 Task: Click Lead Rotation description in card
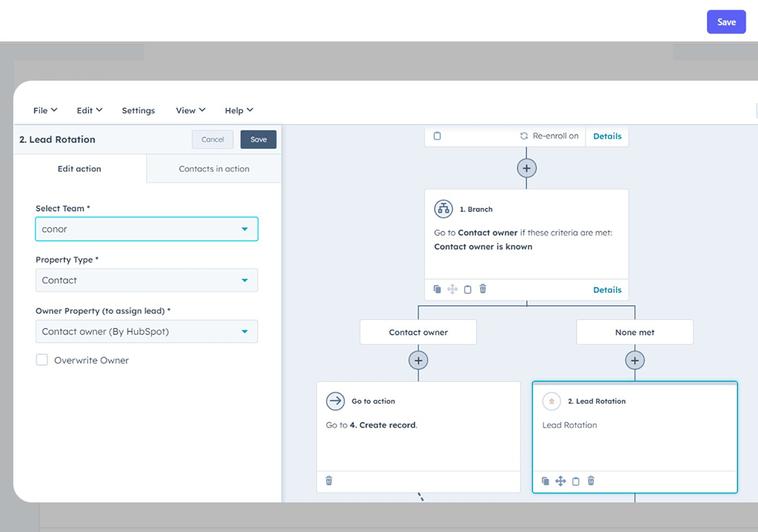coord(569,425)
